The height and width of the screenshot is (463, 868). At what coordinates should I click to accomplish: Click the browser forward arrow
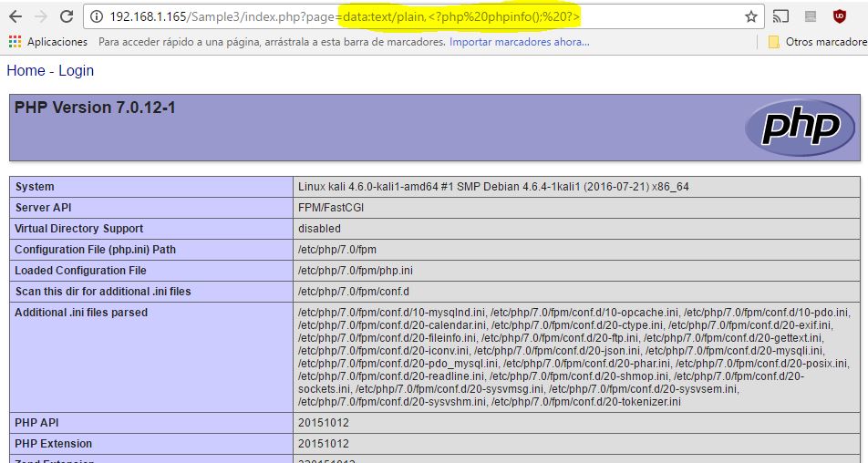coord(41,16)
